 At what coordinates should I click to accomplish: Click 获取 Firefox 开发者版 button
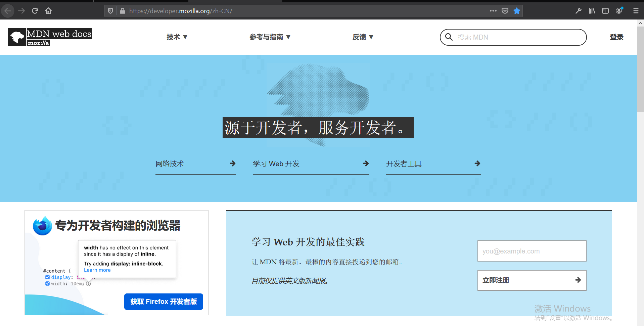(x=164, y=301)
